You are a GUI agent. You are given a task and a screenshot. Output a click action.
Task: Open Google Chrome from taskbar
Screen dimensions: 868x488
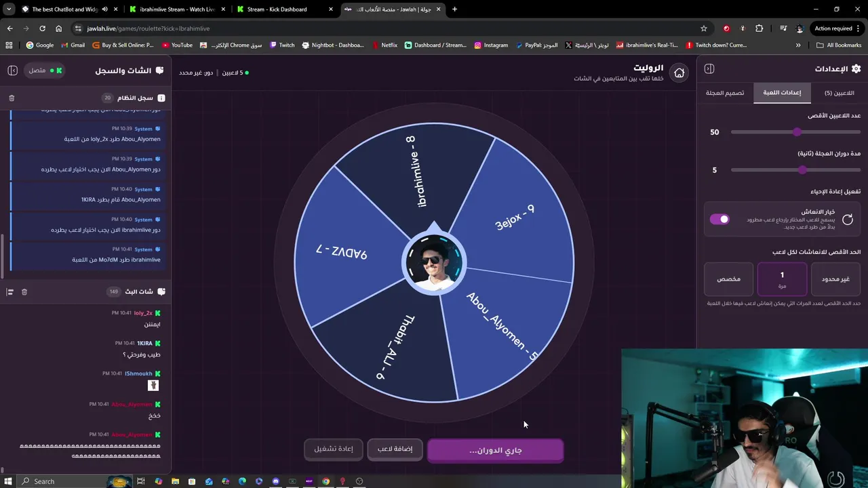tap(325, 481)
